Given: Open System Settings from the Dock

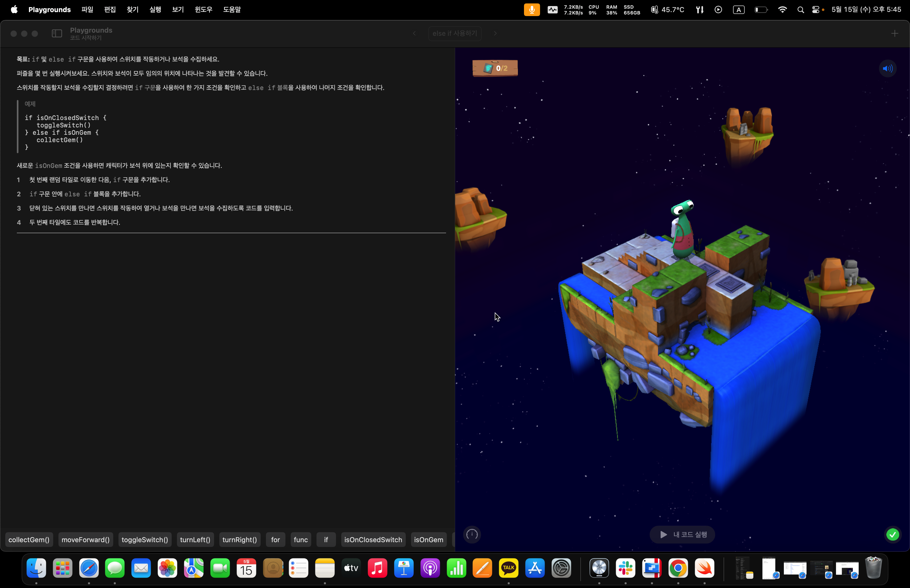Looking at the screenshot, I should [x=562, y=568].
